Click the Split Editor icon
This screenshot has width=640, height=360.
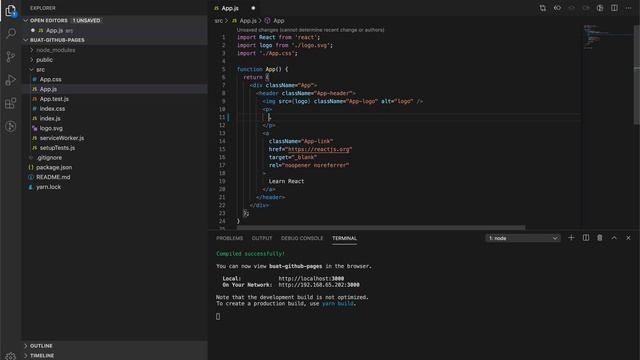coord(614,8)
